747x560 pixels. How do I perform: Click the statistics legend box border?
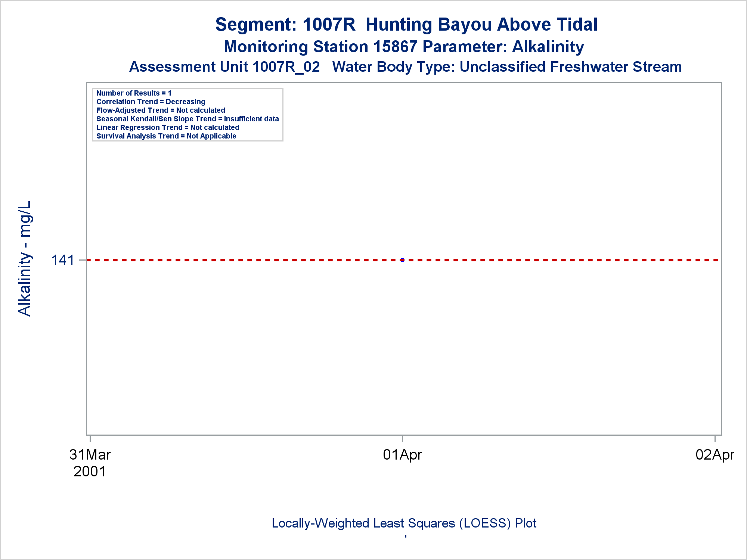(x=187, y=88)
